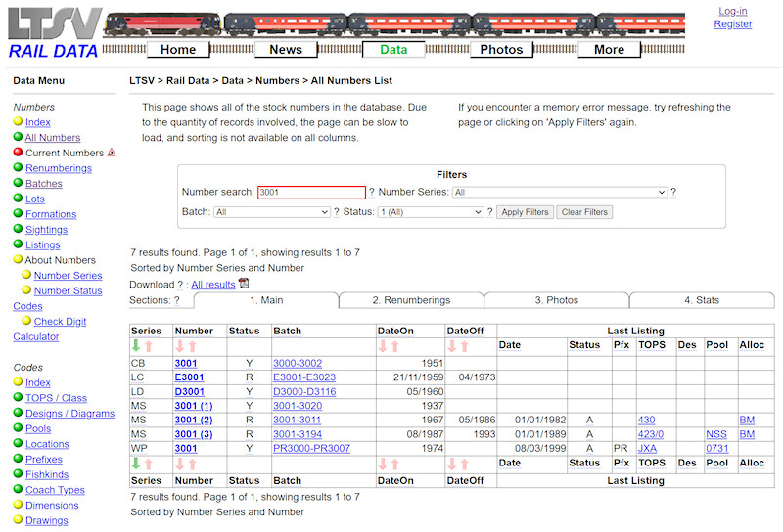Select the 1. Main section tab
The height and width of the screenshot is (532, 783).
[266, 300]
